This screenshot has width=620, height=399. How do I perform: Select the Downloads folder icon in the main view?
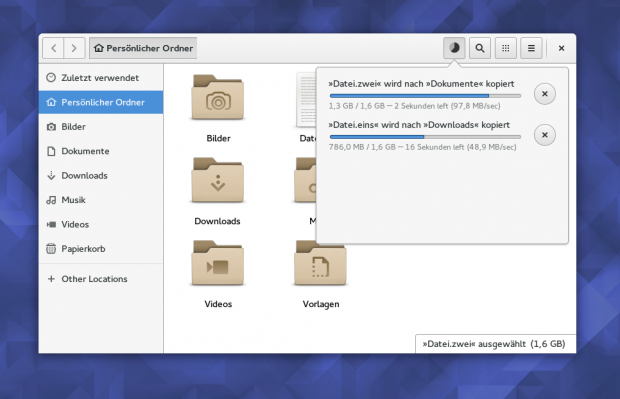[218, 180]
